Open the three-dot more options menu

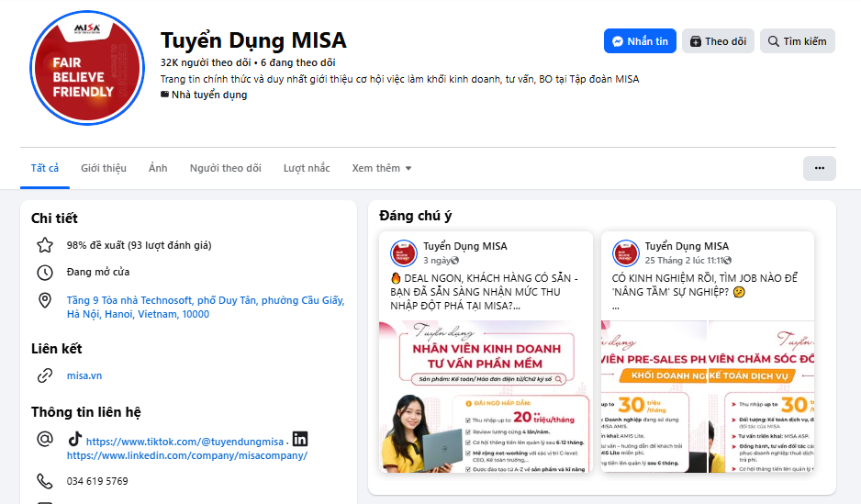(820, 168)
